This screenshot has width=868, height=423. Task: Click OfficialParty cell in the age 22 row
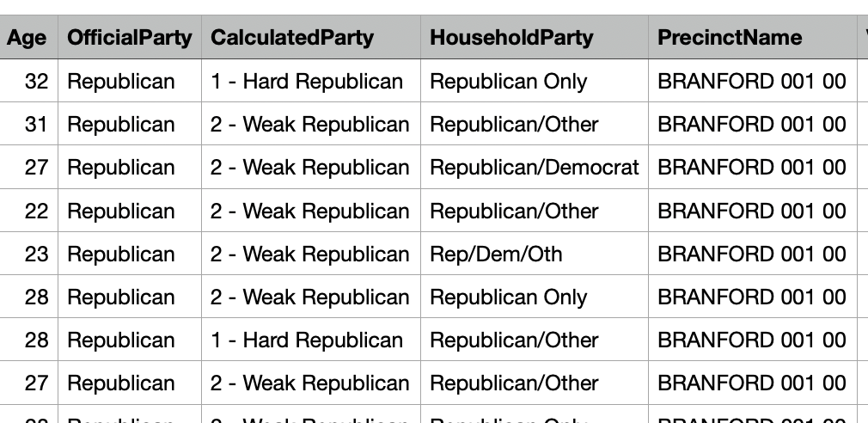point(120,211)
